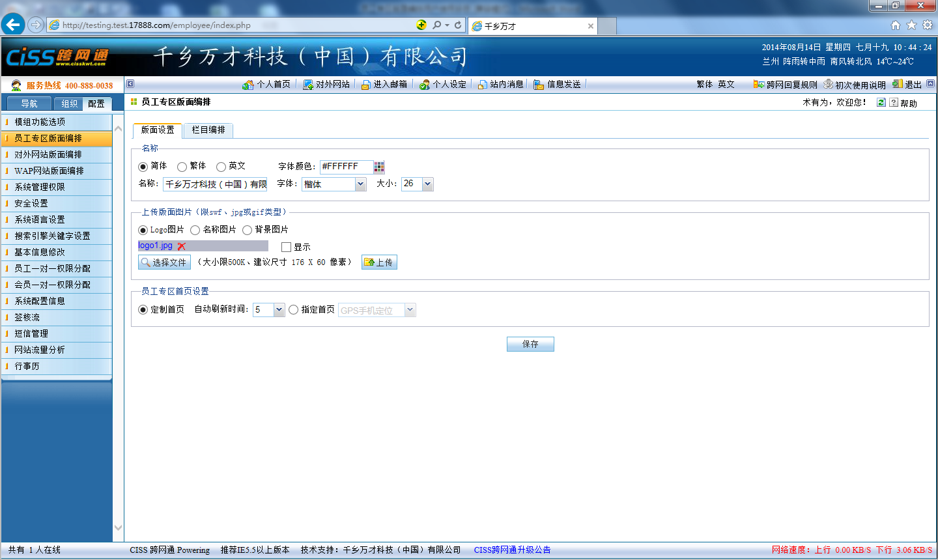Open the font color picker swatch

pos(379,167)
